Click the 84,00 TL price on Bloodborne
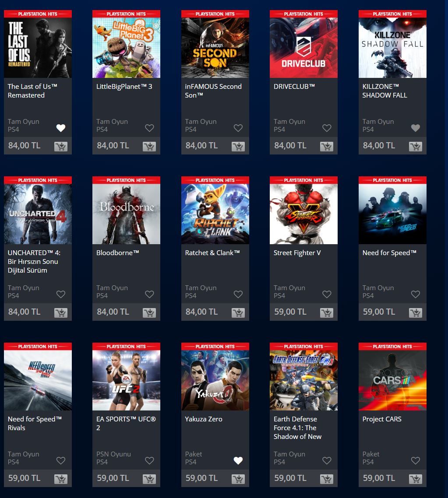The image size is (448, 498). [113, 312]
